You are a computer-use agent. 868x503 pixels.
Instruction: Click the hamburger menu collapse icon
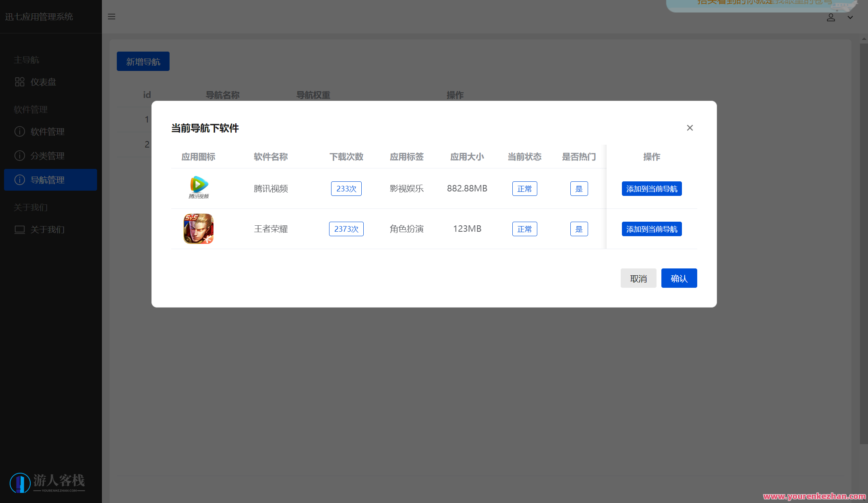click(112, 17)
